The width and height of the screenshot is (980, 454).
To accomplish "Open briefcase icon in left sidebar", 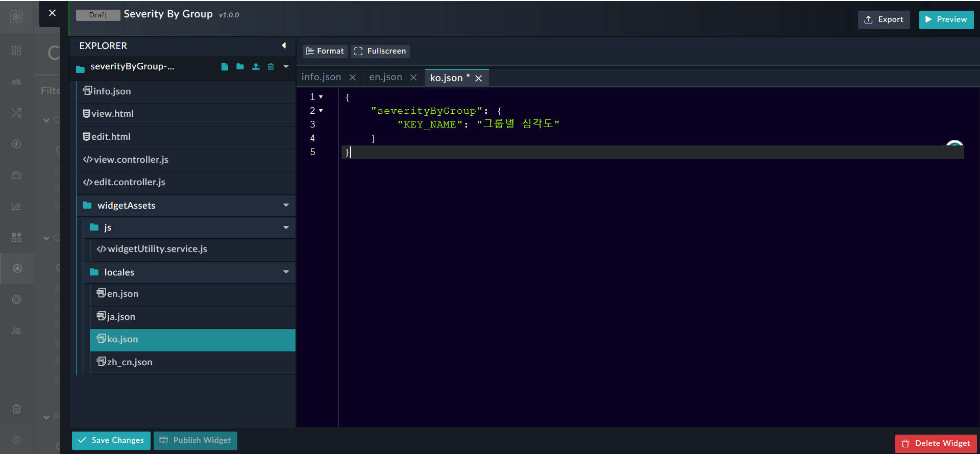I will (x=16, y=175).
